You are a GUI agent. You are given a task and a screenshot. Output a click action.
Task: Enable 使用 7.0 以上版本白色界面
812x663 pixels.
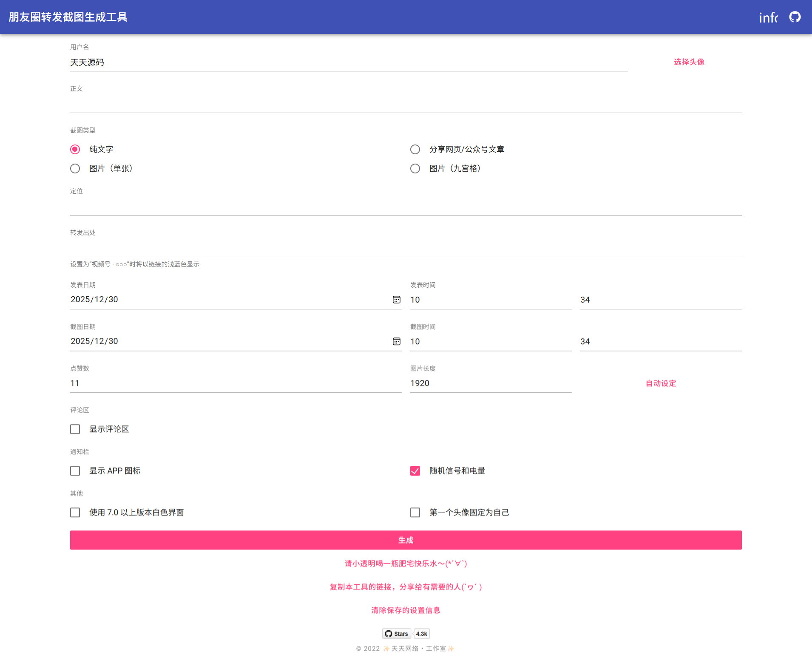75,512
